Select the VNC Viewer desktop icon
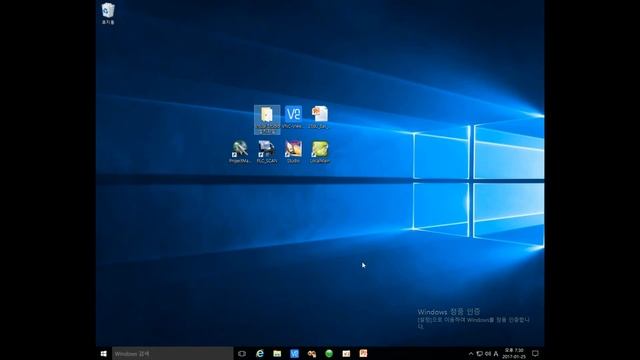Screen dimensions: 640x360 coord(293,117)
